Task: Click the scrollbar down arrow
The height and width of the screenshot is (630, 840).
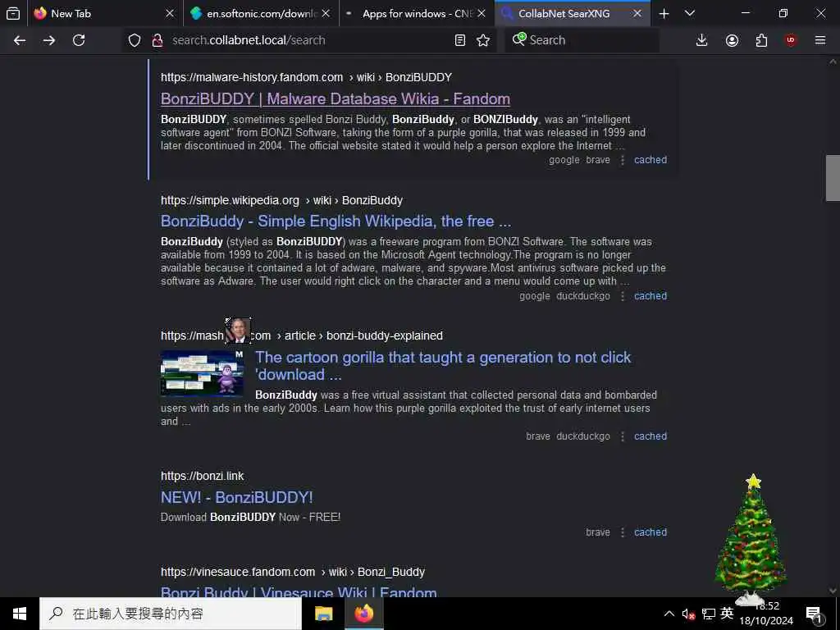Action: (833, 591)
